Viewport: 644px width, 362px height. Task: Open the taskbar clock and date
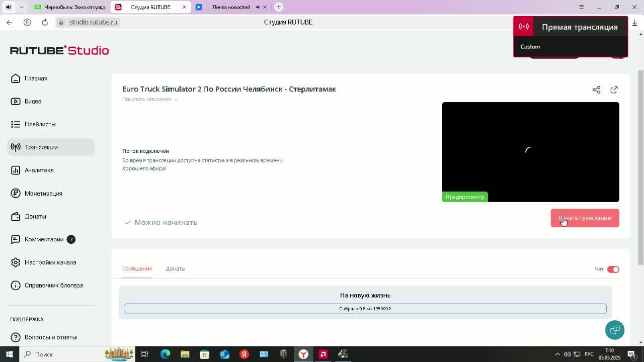609,354
